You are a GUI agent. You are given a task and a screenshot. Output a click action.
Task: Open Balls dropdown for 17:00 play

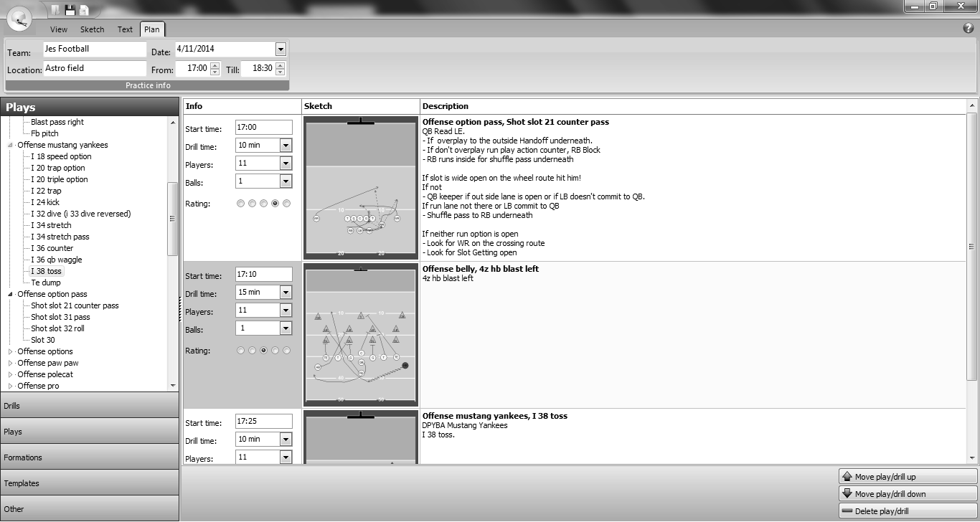(286, 181)
